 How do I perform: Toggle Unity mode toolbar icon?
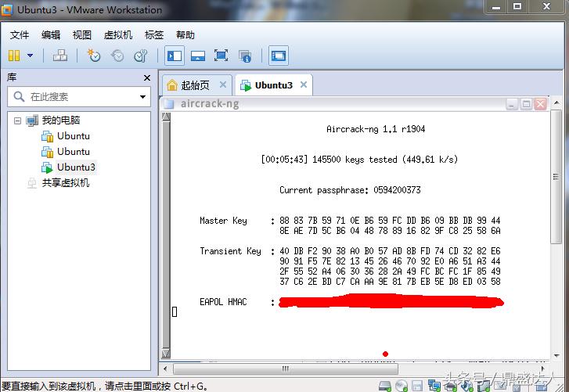click(245, 56)
